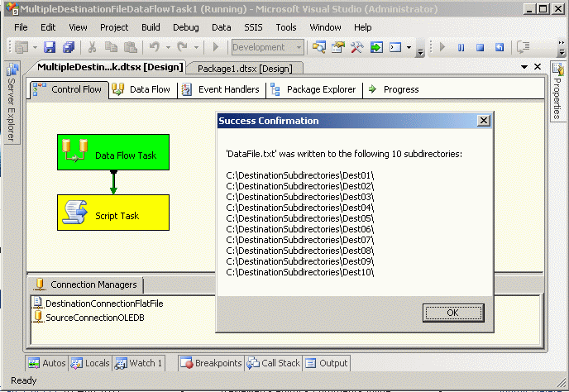Viewport: 569px width, 392px height.
Task: Open the Autos debug window tab
Action: (47, 363)
